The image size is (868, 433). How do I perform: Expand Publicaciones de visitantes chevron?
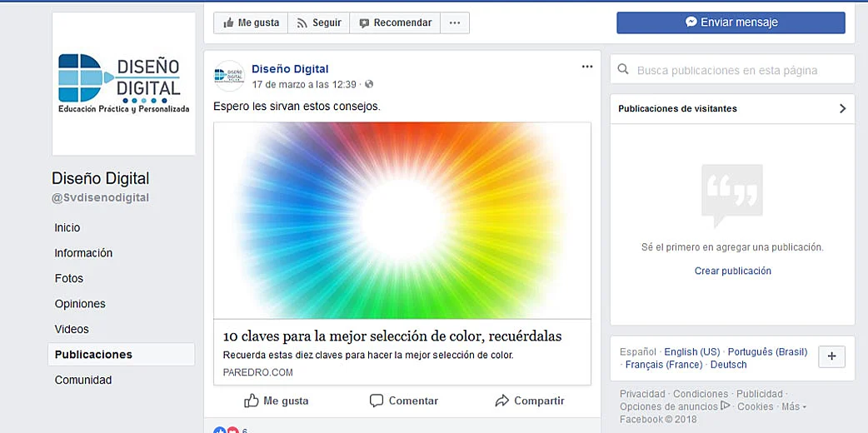pos(842,108)
